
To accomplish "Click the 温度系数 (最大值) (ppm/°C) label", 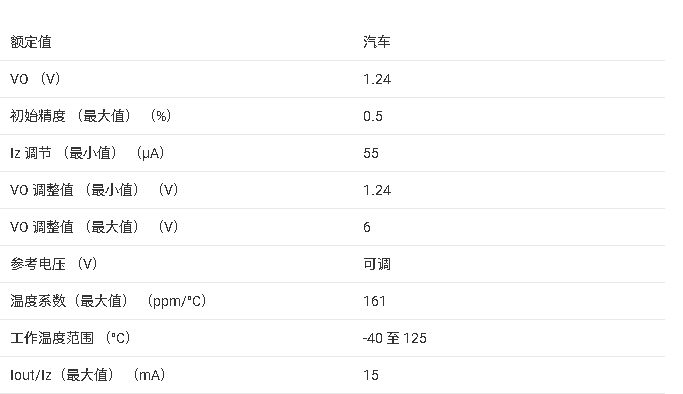I will 108,301.
